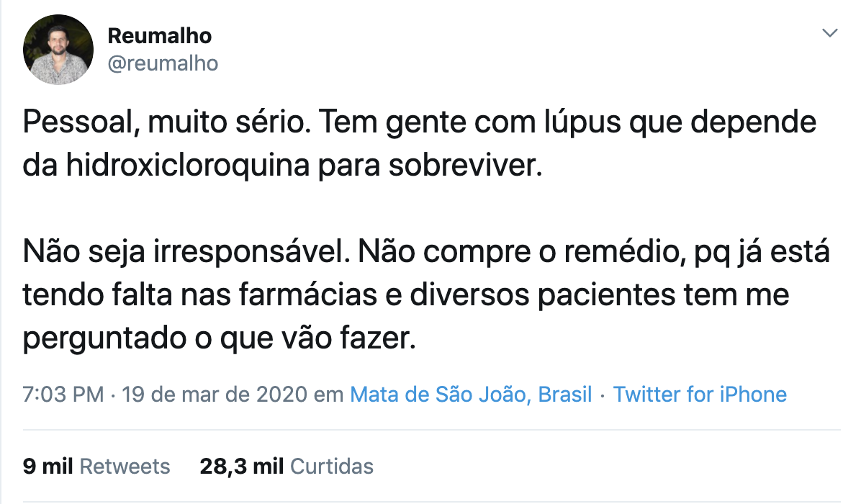
Task: Select the date 19 de mar de 2020
Action: pos(214,394)
